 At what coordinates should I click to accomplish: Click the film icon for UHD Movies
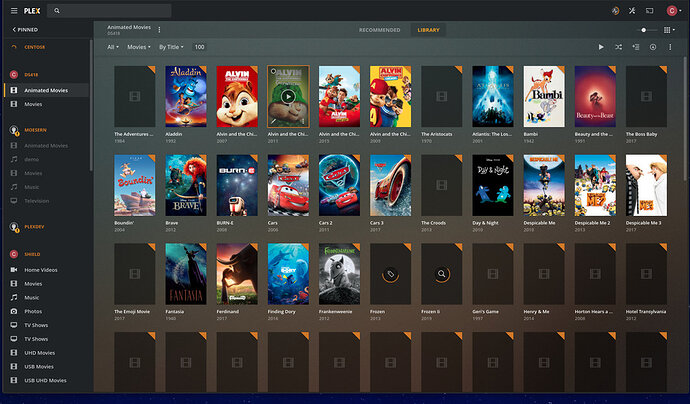14,353
